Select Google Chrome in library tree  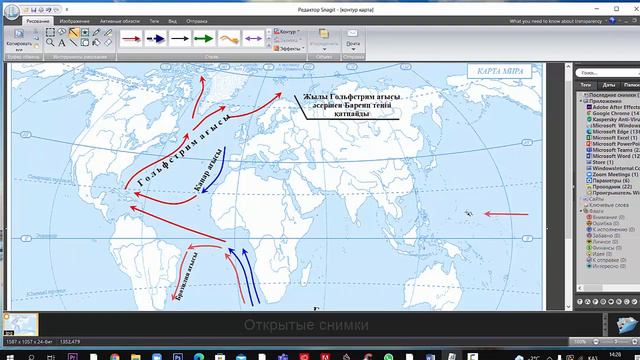click(613, 113)
